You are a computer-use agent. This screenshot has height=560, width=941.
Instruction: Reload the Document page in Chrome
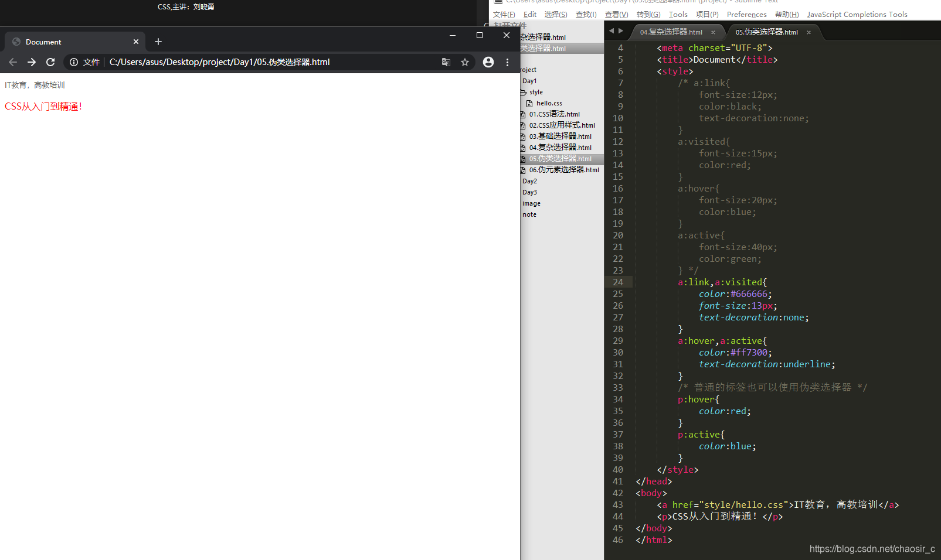point(50,62)
